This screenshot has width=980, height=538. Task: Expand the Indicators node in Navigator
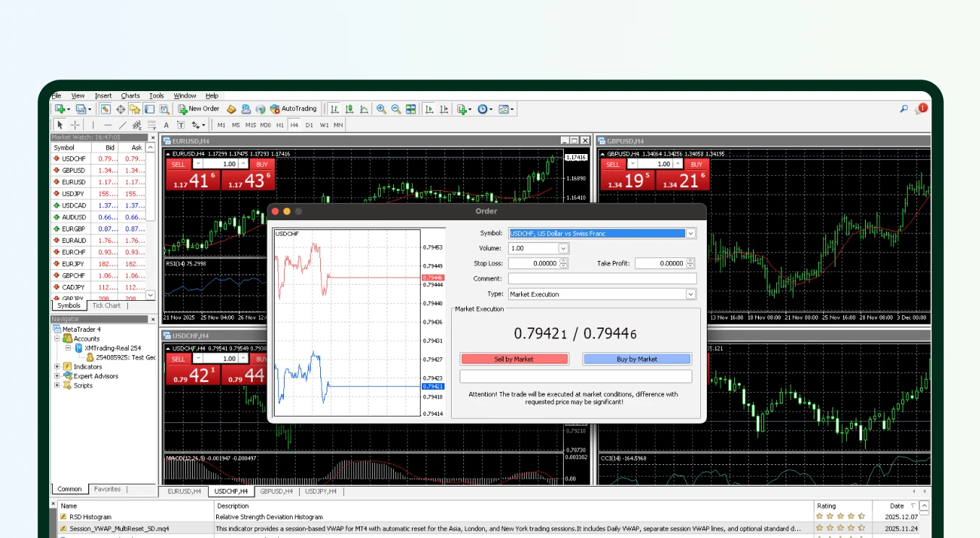[56, 366]
